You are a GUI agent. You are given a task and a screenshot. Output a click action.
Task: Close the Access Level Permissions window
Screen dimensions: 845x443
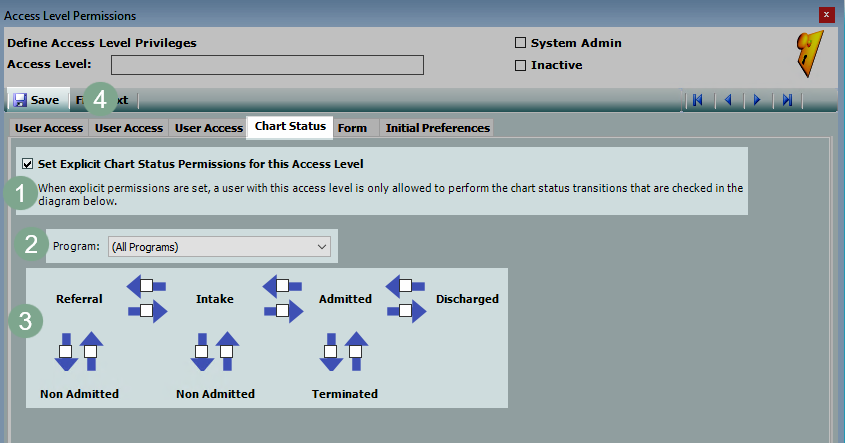[826, 15]
